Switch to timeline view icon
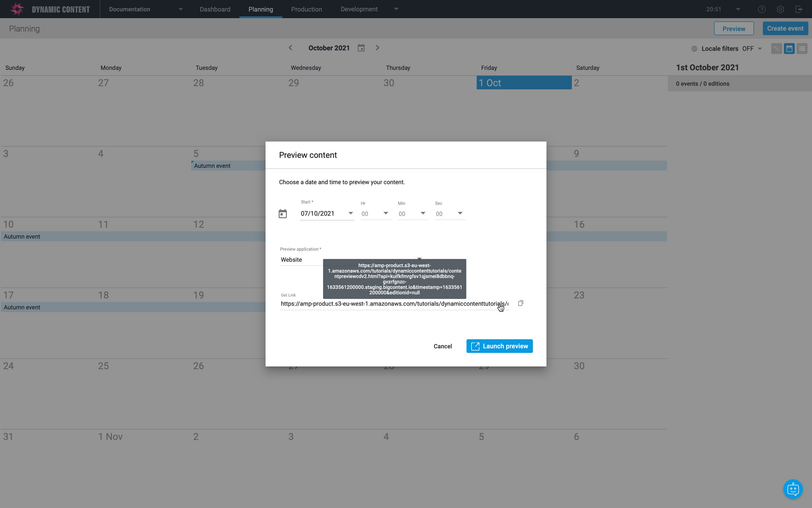This screenshot has height=508, width=812. [x=776, y=48]
